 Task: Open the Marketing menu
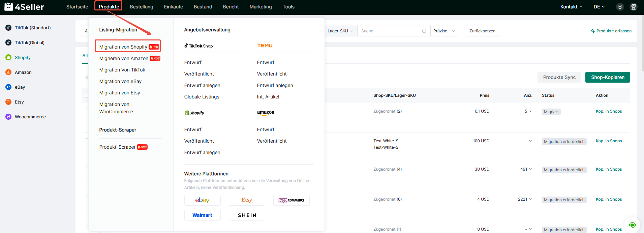click(x=260, y=7)
